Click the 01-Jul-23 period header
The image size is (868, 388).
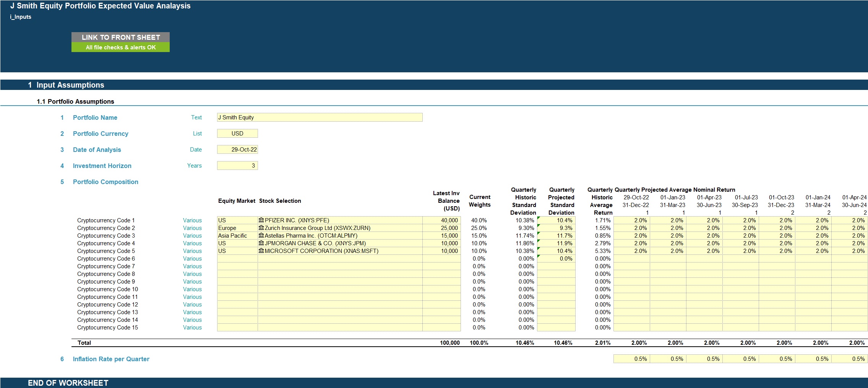click(746, 197)
